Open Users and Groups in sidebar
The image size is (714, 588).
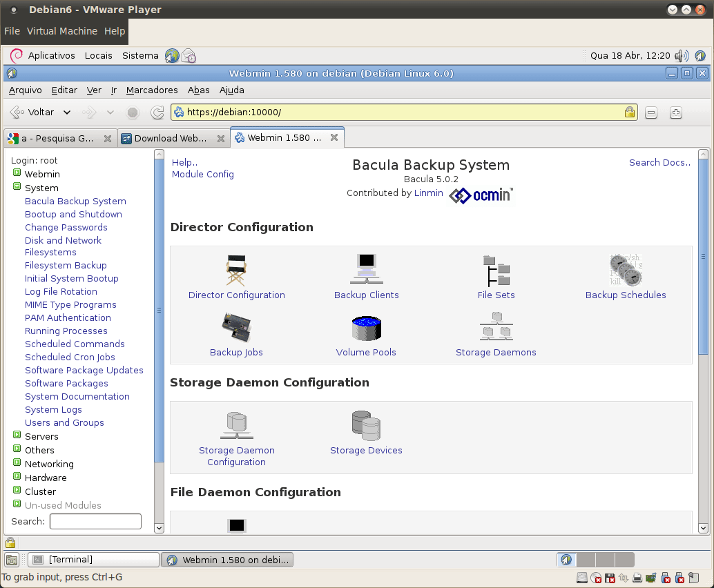(x=64, y=423)
